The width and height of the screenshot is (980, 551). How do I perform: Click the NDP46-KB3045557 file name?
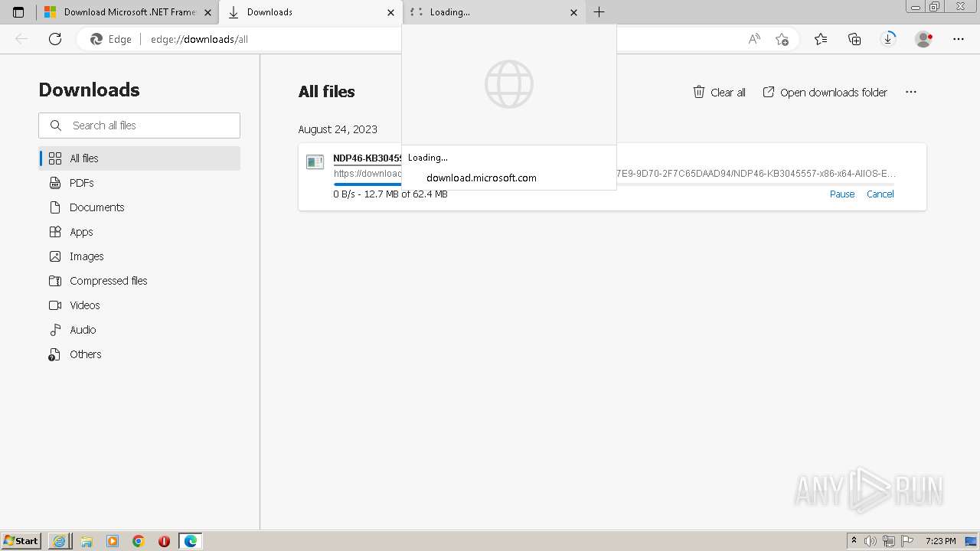point(367,158)
